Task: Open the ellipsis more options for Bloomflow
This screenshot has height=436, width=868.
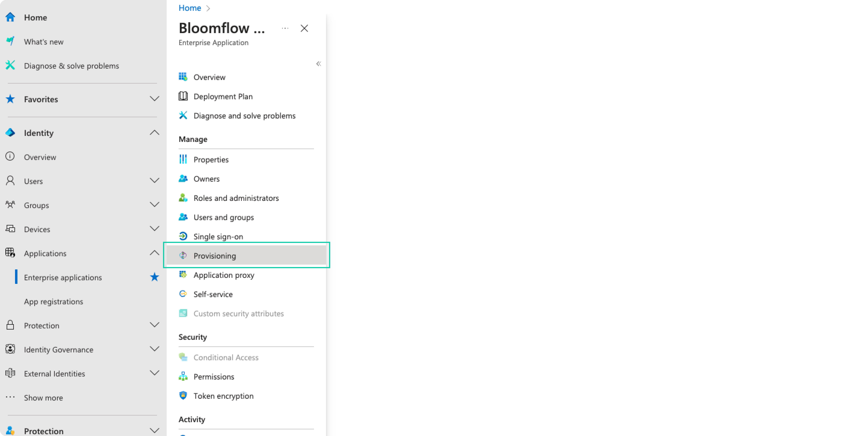Action: click(x=285, y=28)
